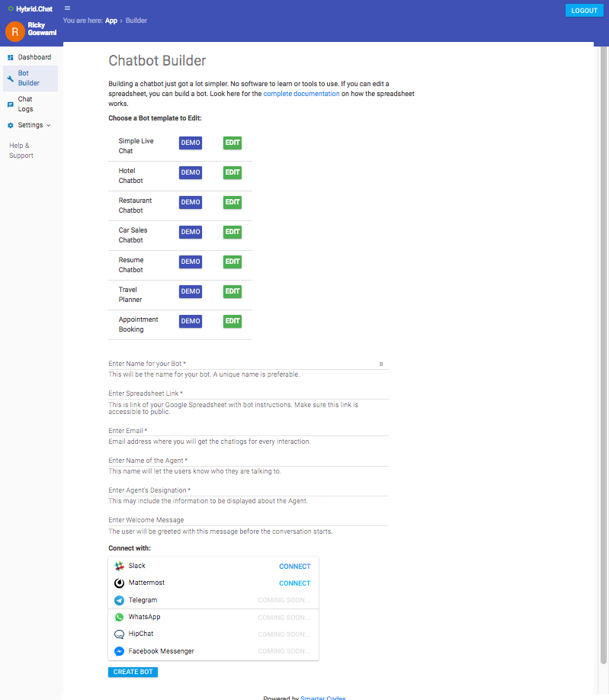Click the Hybrid.Chat logo icon
The image size is (609, 700).
(x=11, y=9)
